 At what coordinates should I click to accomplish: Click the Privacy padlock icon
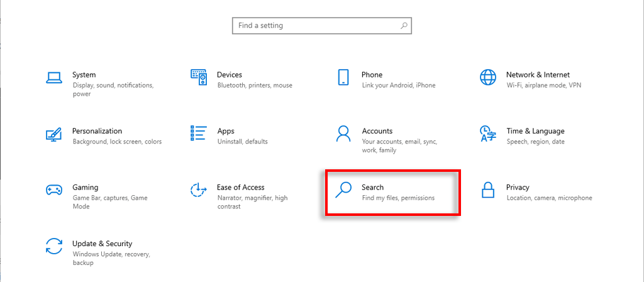pos(488,190)
